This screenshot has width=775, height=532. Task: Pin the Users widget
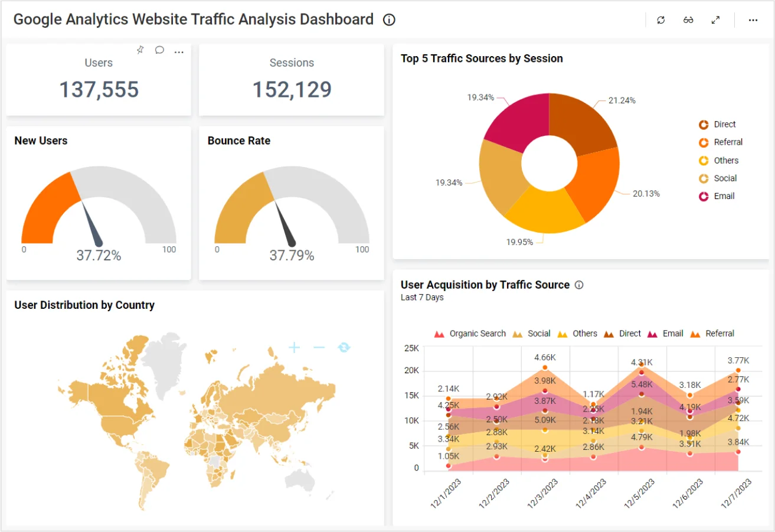[140, 51]
